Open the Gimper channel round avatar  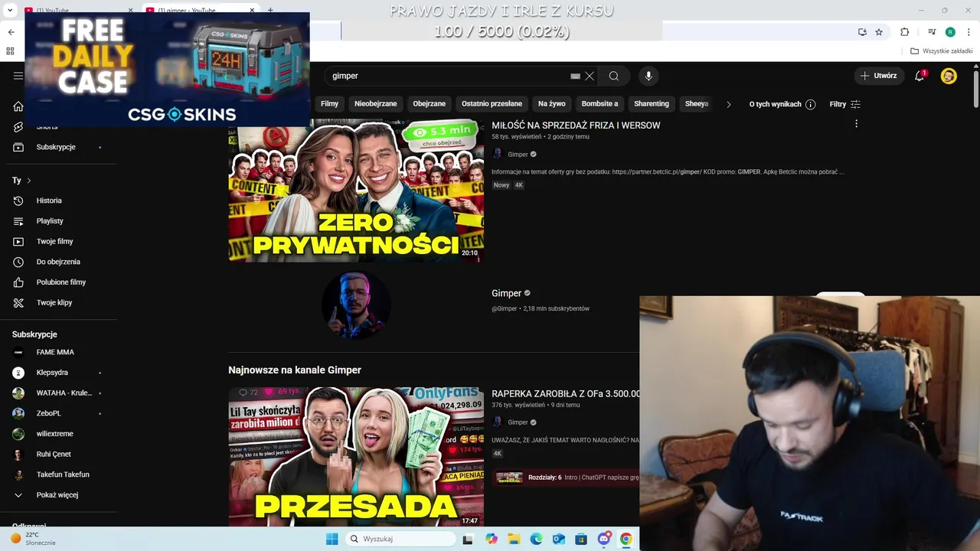point(356,305)
